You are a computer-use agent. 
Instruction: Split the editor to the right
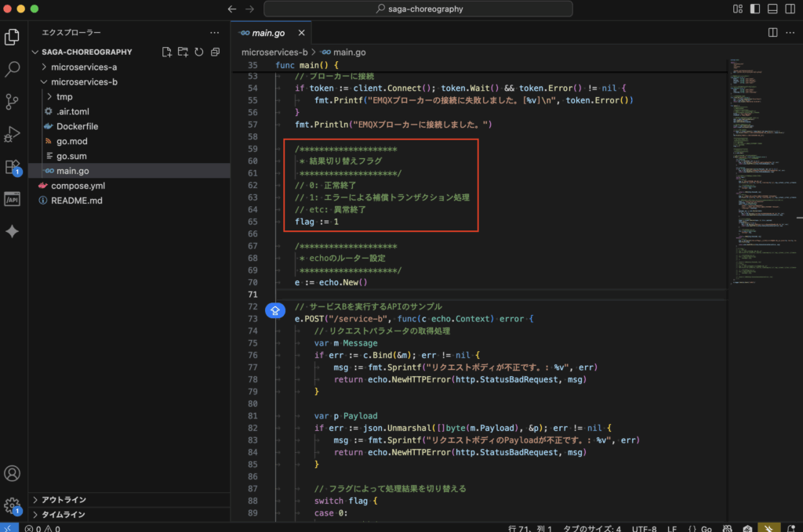click(772, 33)
